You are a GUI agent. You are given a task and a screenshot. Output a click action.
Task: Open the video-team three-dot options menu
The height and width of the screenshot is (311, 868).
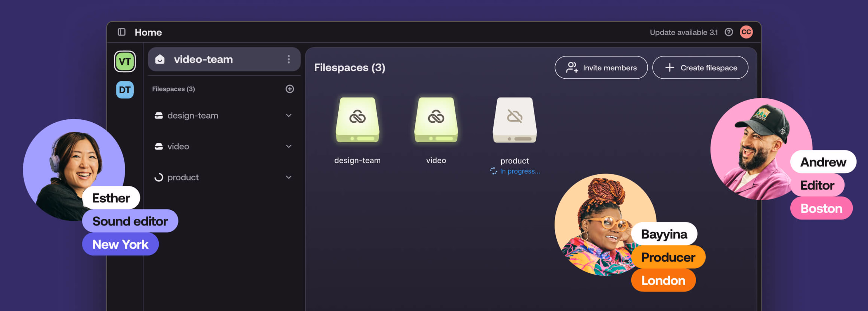288,59
